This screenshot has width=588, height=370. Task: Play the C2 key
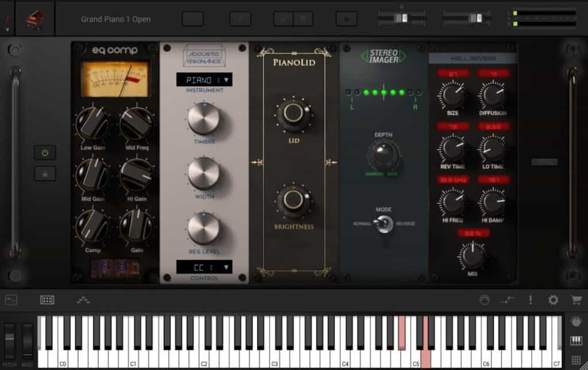tap(204, 359)
